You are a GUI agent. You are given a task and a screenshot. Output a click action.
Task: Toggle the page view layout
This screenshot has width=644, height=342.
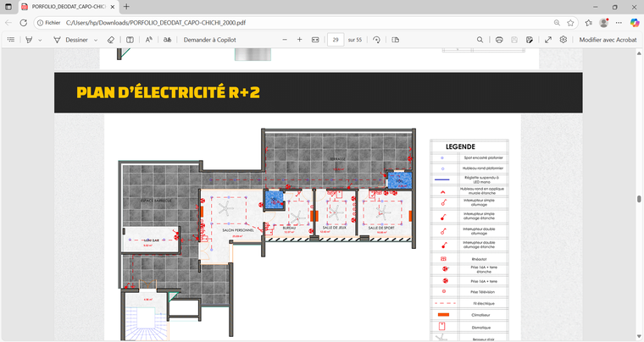[396, 40]
